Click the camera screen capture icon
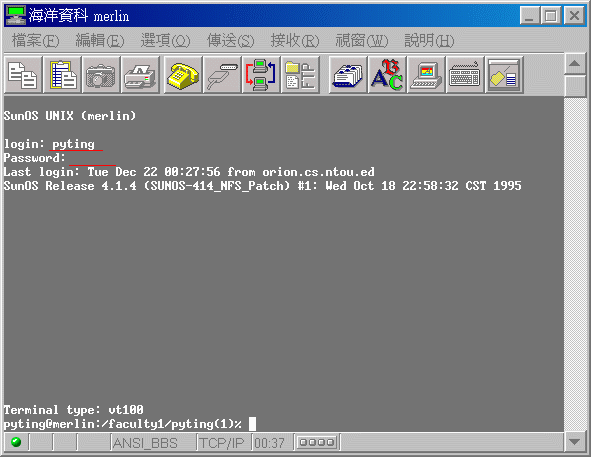This screenshot has height=457, width=591. [x=101, y=75]
